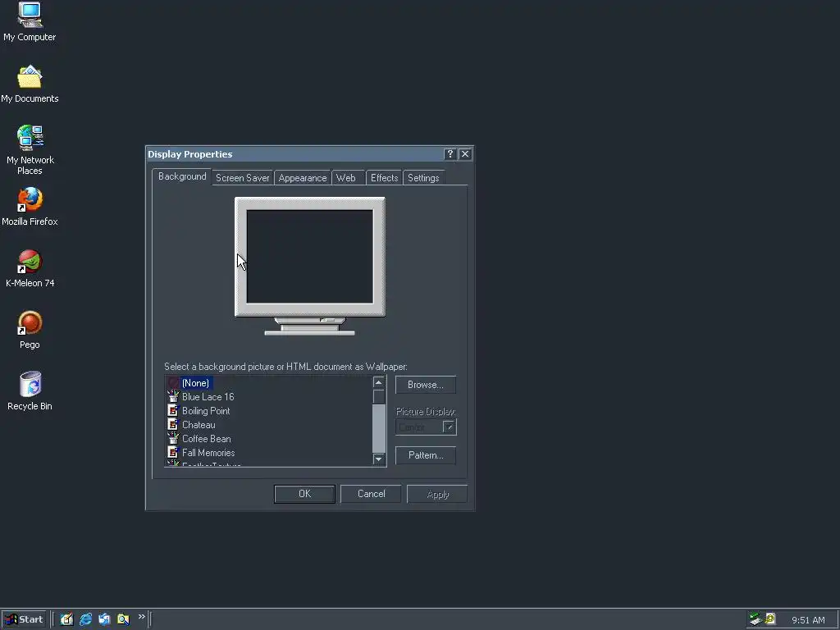The height and width of the screenshot is (630, 840).
Task: Click the 9:51 AM taskbar clock
Action: click(x=808, y=620)
